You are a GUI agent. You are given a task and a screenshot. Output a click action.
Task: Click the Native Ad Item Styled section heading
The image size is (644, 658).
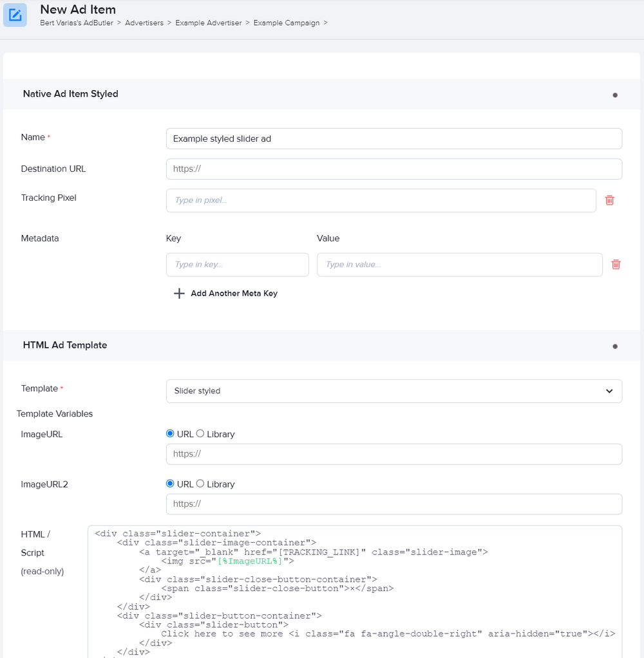71,94
